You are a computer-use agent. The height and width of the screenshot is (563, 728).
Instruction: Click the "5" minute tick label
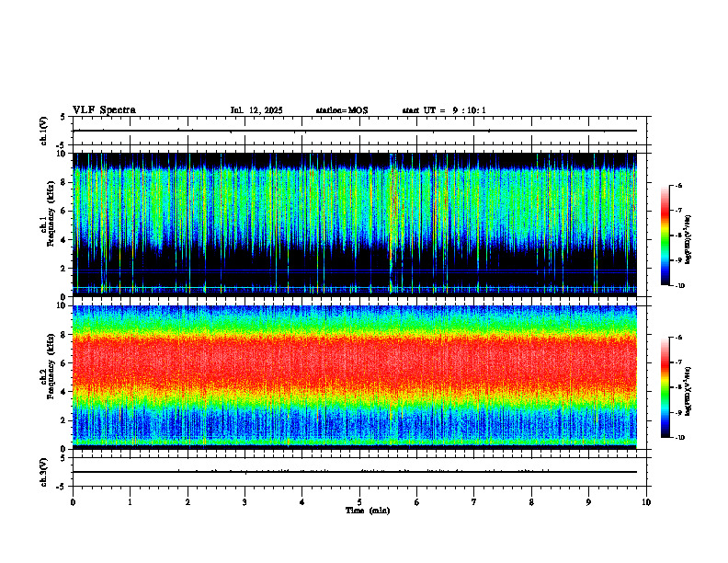tap(359, 502)
